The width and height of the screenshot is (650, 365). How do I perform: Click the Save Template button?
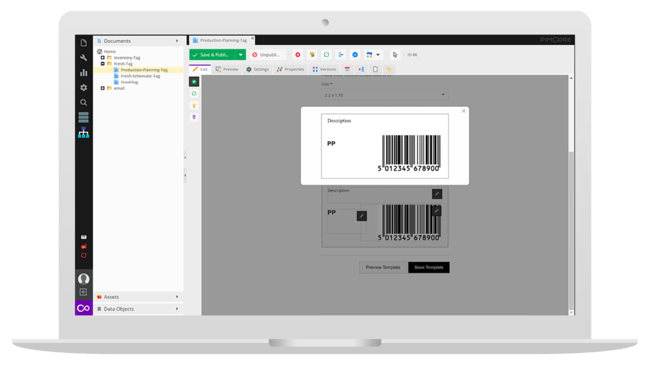click(x=429, y=268)
